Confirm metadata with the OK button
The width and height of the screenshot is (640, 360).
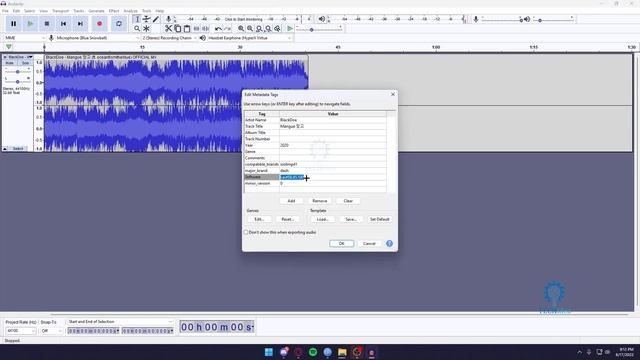pos(342,243)
